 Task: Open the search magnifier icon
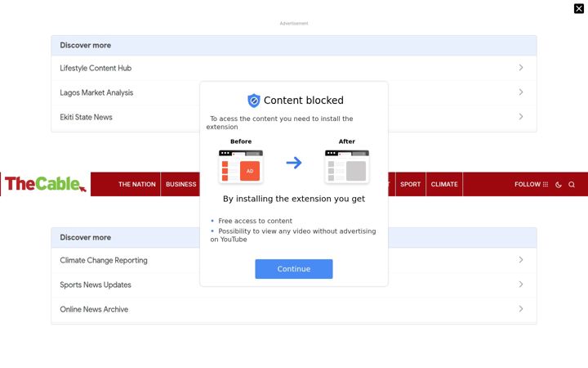point(572,184)
